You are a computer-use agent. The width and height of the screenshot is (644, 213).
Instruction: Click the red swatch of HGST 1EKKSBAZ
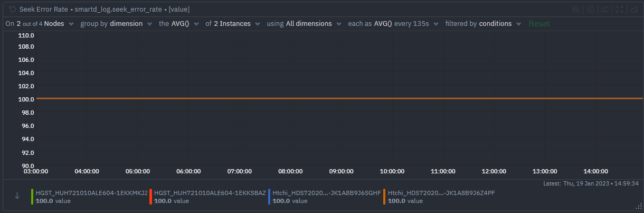pos(151,197)
